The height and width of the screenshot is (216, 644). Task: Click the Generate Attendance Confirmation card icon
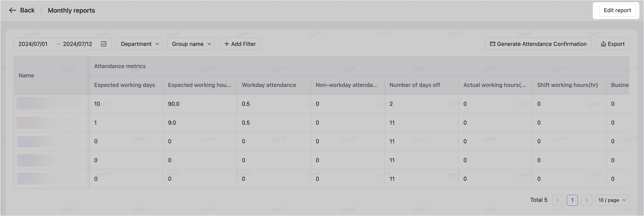tap(492, 44)
